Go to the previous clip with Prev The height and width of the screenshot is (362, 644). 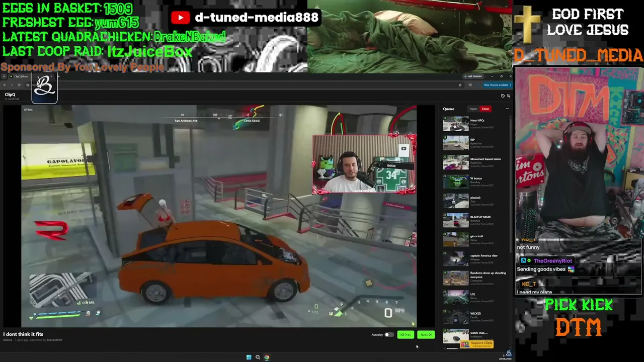[x=406, y=335]
